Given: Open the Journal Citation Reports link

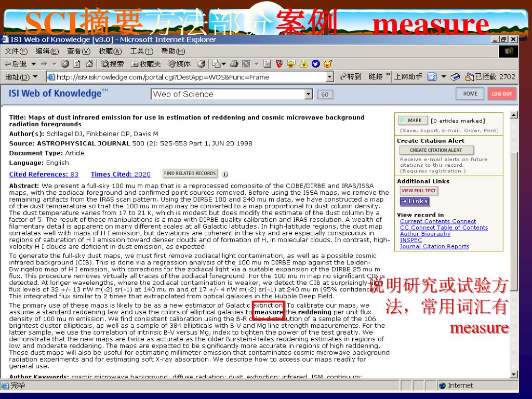Looking at the screenshot, I should point(434,246).
